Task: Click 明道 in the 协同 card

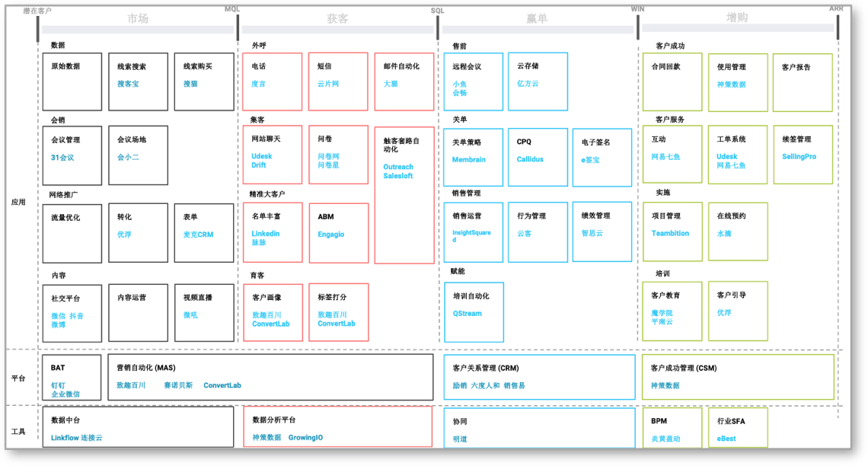Action: tap(460, 439)
